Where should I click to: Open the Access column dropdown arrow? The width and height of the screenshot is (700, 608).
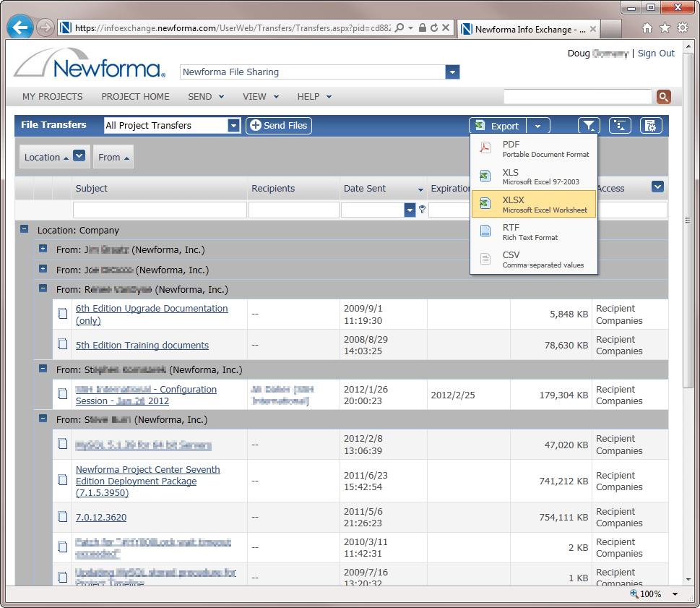tap(657, 187)
